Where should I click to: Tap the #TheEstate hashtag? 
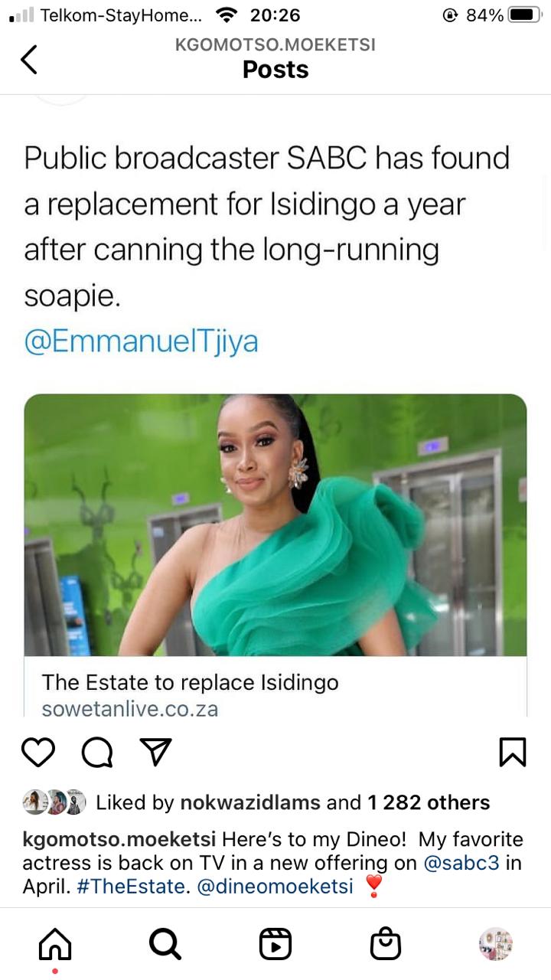(x=132, y=887)
